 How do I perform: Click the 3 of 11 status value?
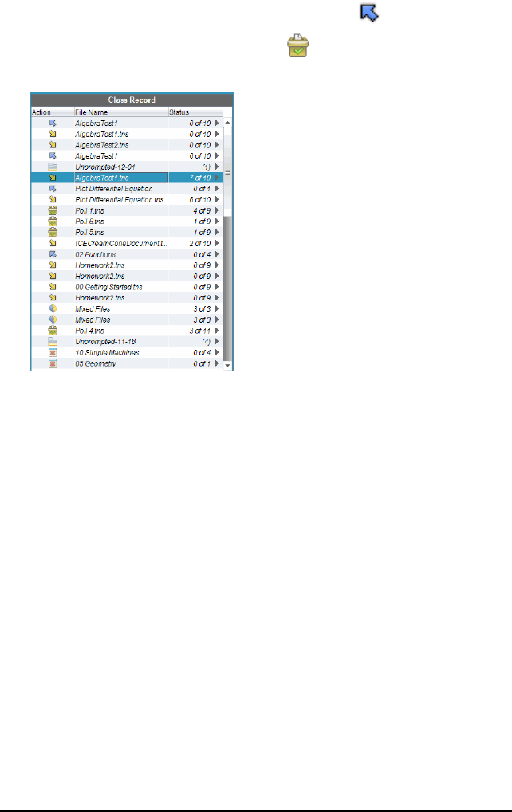[200, 331]
